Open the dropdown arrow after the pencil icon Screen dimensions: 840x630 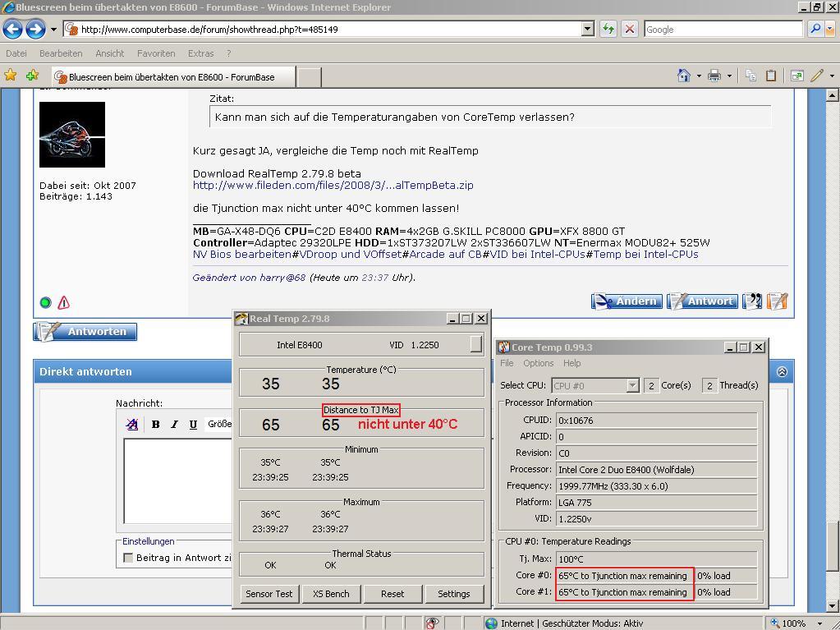832,76
